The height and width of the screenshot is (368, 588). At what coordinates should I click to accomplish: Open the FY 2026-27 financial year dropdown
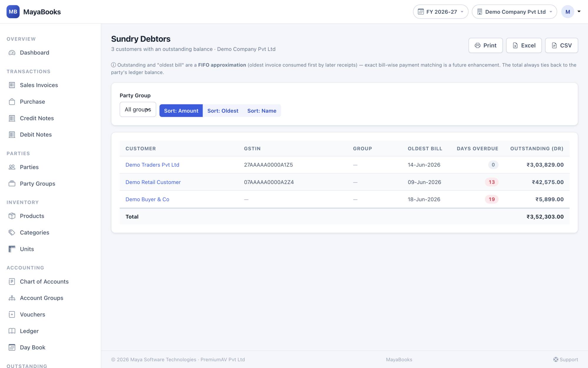440,12
